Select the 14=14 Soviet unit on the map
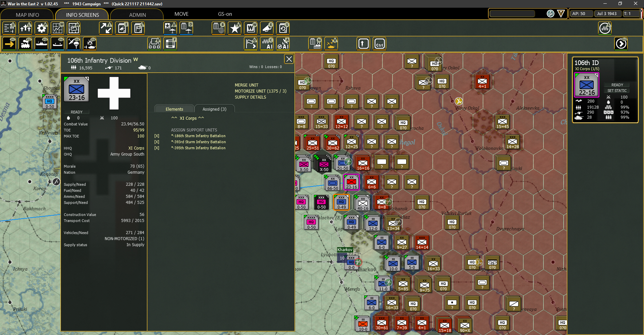This screenshot has width=644, height=335. coord(422,242)
